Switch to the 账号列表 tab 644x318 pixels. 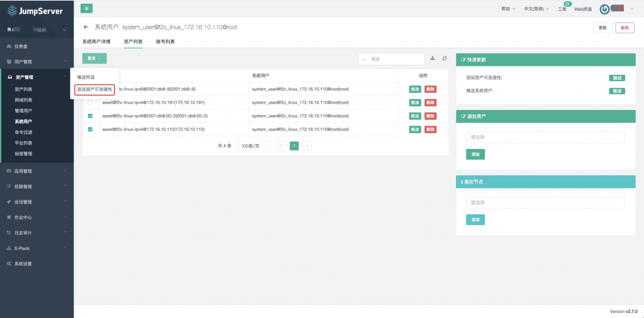tap(165, 41)
